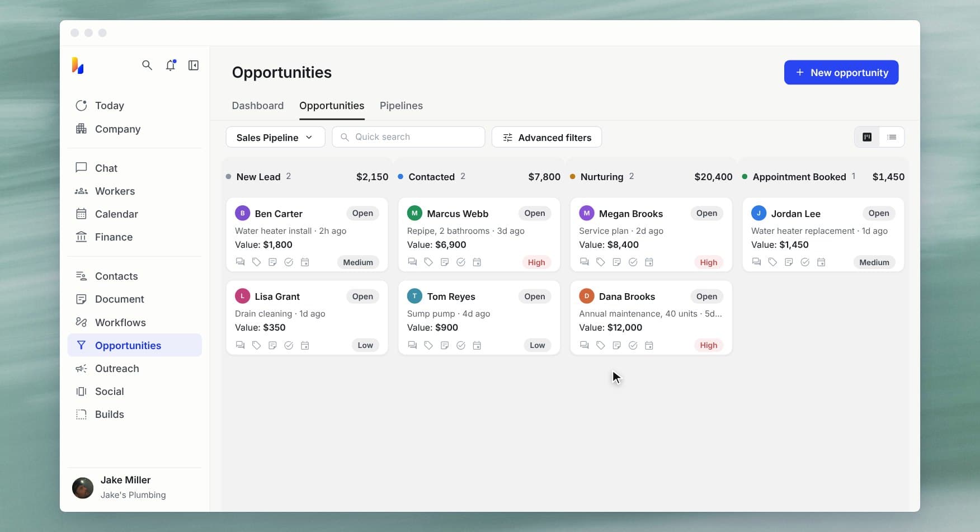The width and height of the screenshot is (980, 532).
Task: Open Workflows in sidebar
Action: [134, 322]
